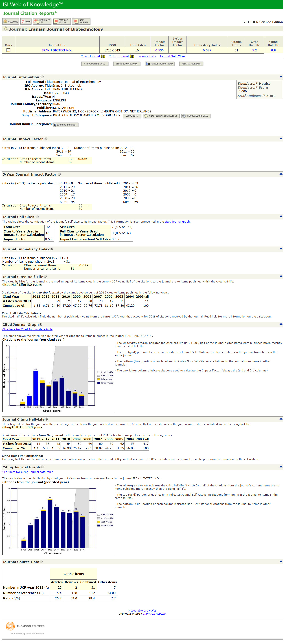Go to Next Journal
Image resolution: width=285 pixels, height=644 pixels.
click(x=81, y=21)
